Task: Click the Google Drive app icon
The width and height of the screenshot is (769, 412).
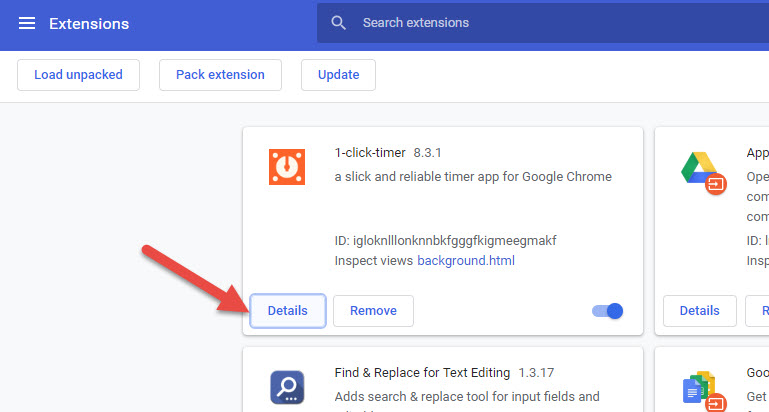Action: [x=704, y=173]
